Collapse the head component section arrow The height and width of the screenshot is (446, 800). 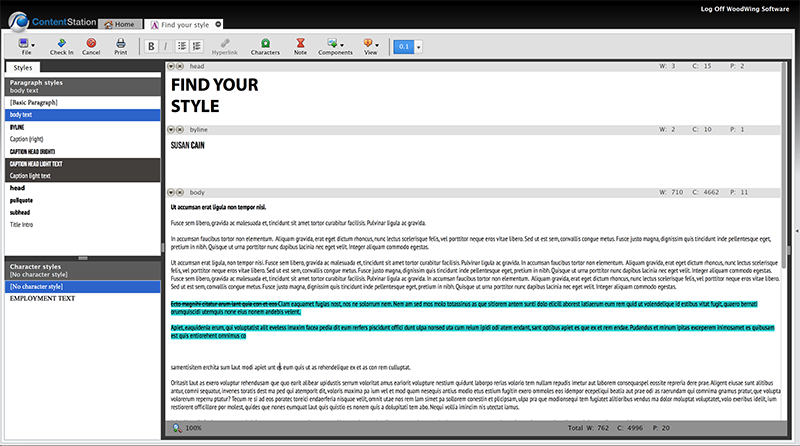click(171, 66)
